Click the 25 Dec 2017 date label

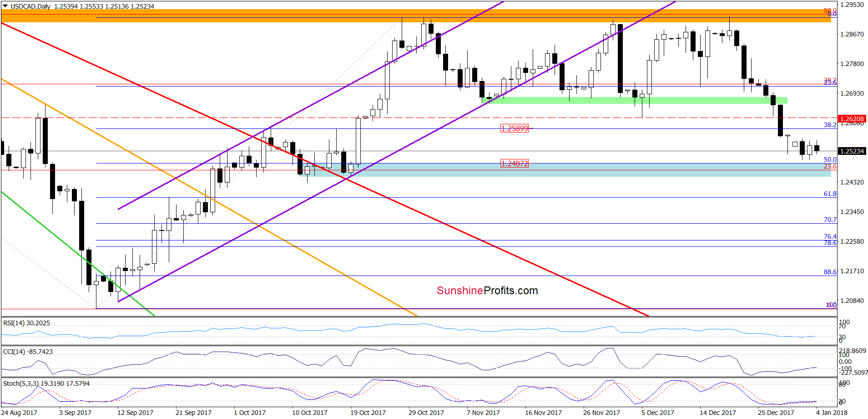click(x=776, y=413)
